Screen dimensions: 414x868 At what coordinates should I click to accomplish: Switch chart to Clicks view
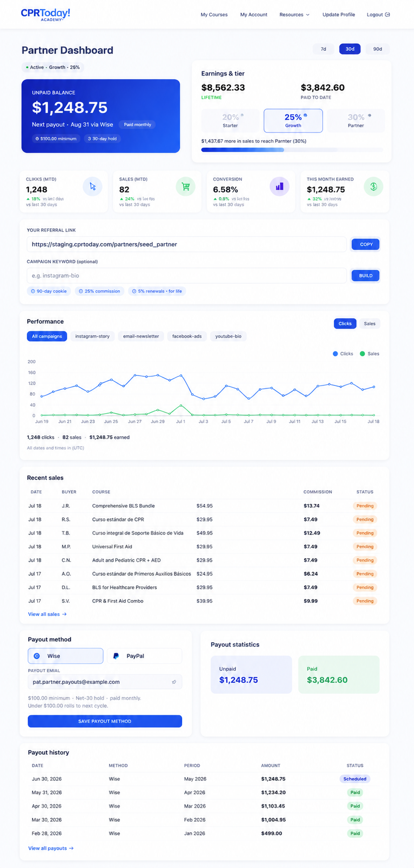[345, 324]
